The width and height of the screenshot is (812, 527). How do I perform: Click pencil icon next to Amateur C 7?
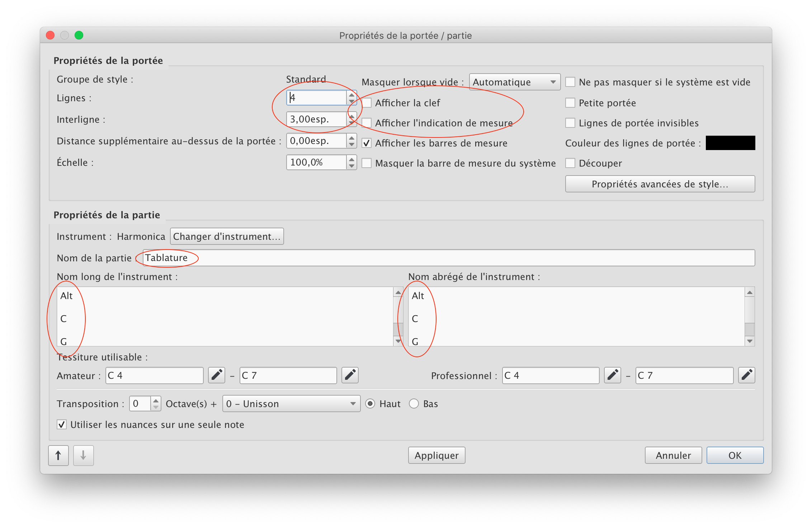coord(350,375)
